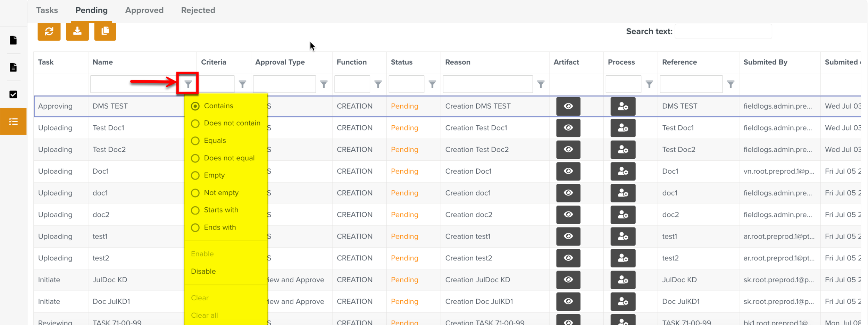Sort by the Status column header
Viewport: 868px width, 325px height.
[402, 62]
